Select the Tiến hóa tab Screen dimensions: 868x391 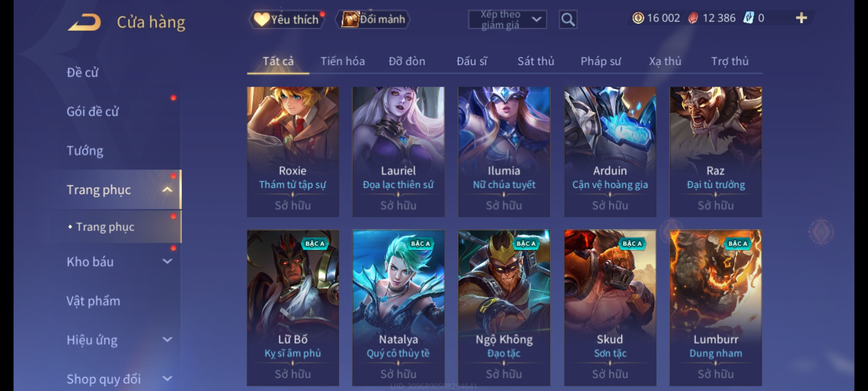pyautogui.click(x=342, y=61)
